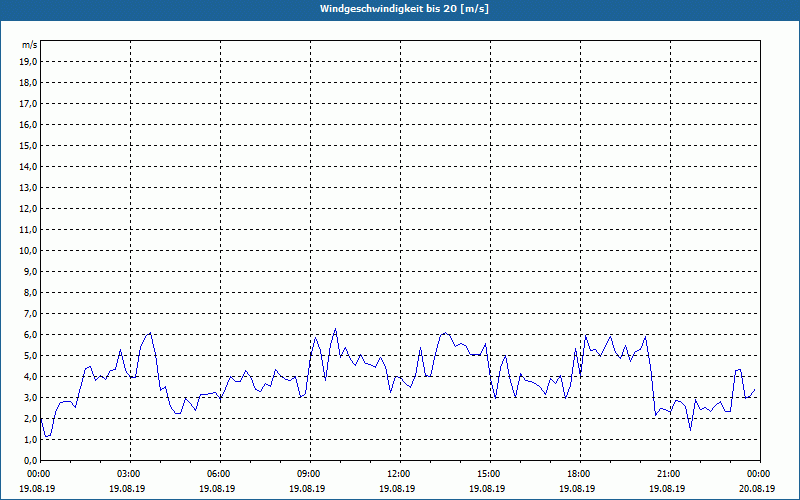Select the "06:00" time label
The image size is (800, 500).
click(220, 474)
